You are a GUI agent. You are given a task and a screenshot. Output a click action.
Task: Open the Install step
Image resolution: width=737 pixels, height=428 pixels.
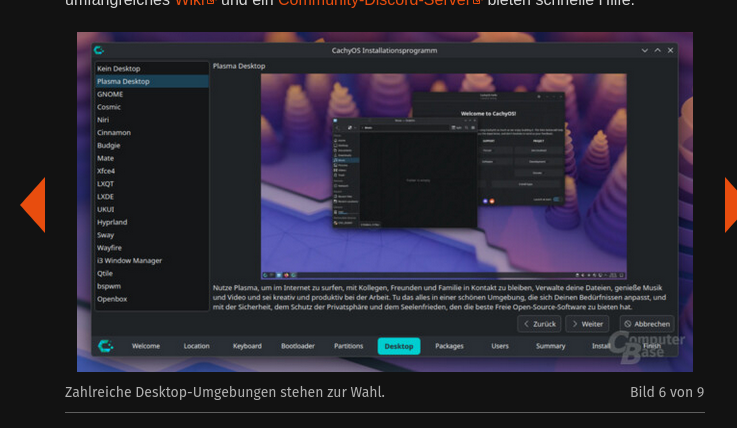pyautogui.click(x=601, y=346)
